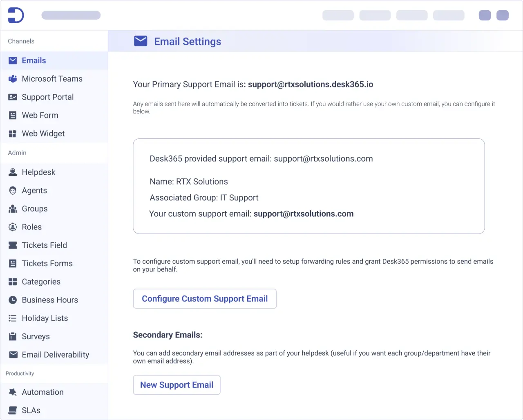The width and height of the screenshot is (523, 420).
Task: Open the Microsoft Teams channel icon
Action: click(x=13, y=79)
